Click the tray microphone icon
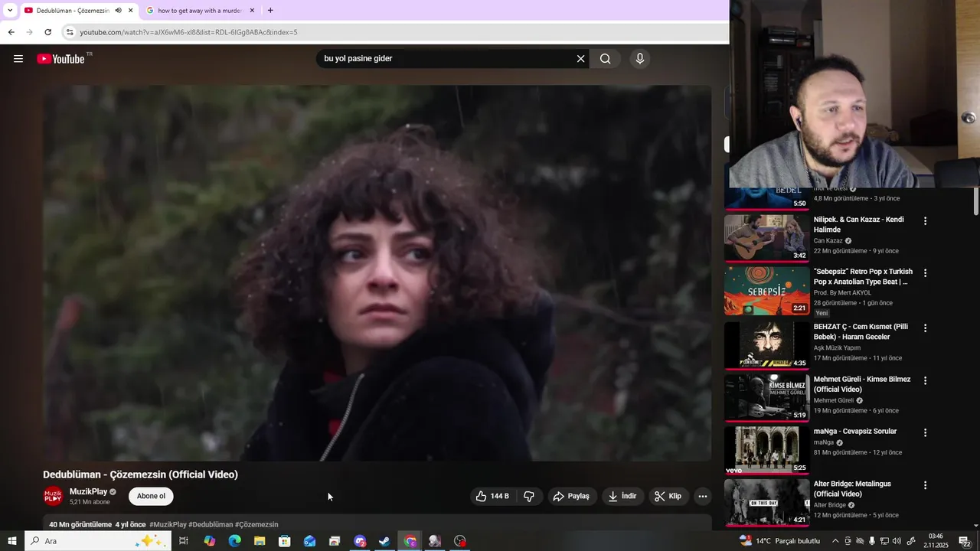 point(872,541)
